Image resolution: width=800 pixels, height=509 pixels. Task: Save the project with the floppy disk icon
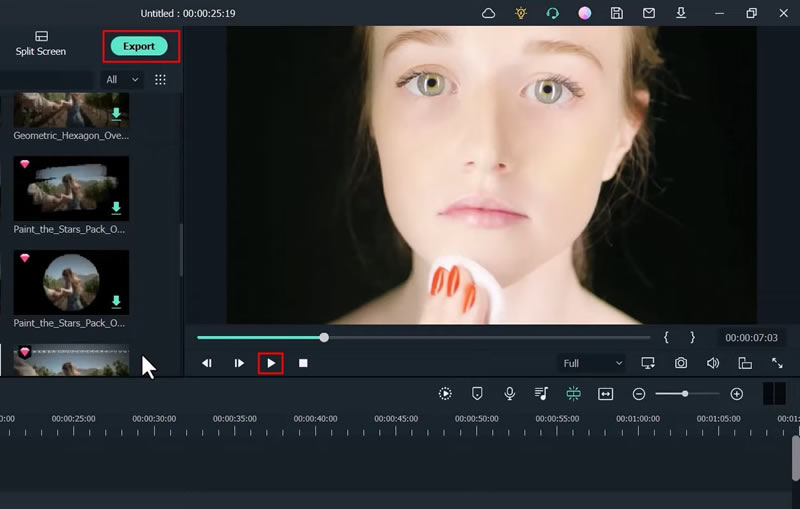click(617, 13)
